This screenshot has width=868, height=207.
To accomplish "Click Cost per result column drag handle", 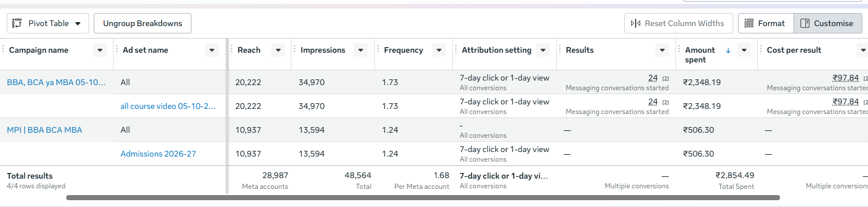I will [x=761, y=50].
